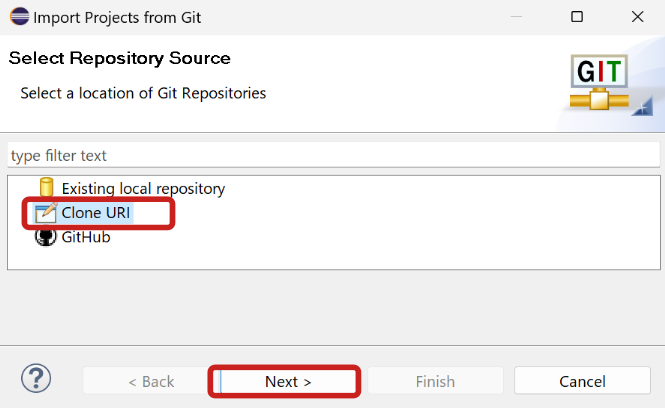Viewport: 665px width, 408px height.
Task: Click the Finish button
Action: (435, 381)
